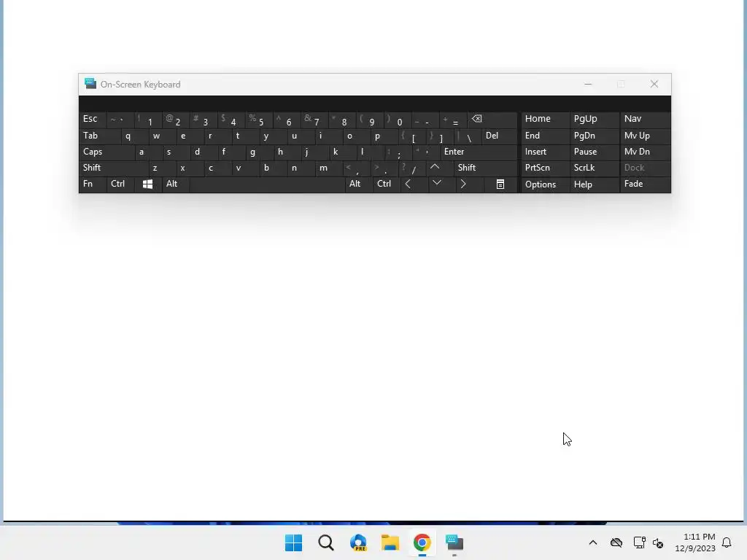Click the Backspace key icon
This screenshot has width=747, height=560.
493,119
